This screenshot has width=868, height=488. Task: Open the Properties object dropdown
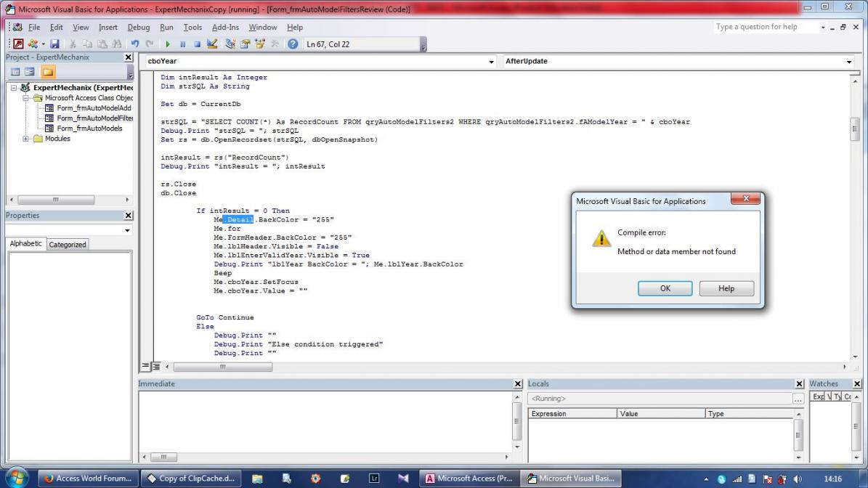tap(127, 230)
